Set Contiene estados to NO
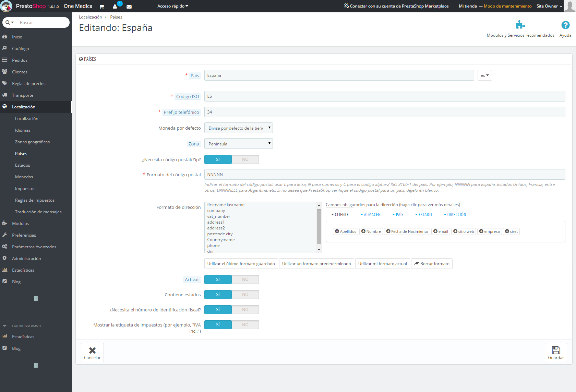The height and width of the screenshot is (392, 576). 245,295
